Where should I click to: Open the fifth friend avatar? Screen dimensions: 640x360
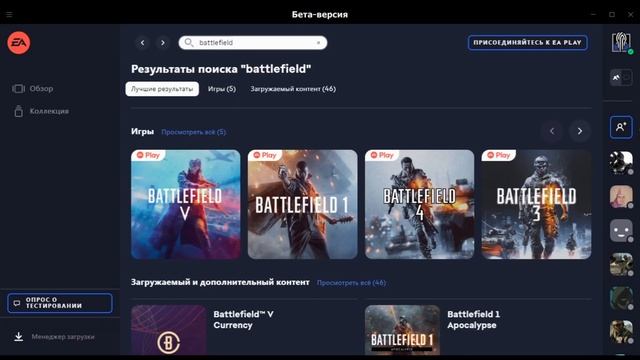[x=621, y=298]
